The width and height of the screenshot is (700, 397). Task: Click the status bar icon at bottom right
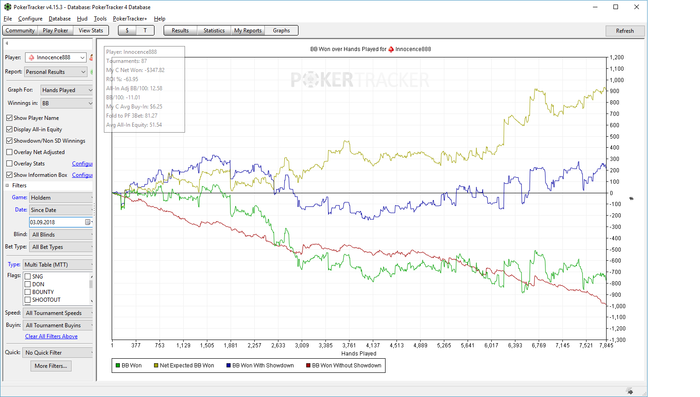(x=629, y=392)
